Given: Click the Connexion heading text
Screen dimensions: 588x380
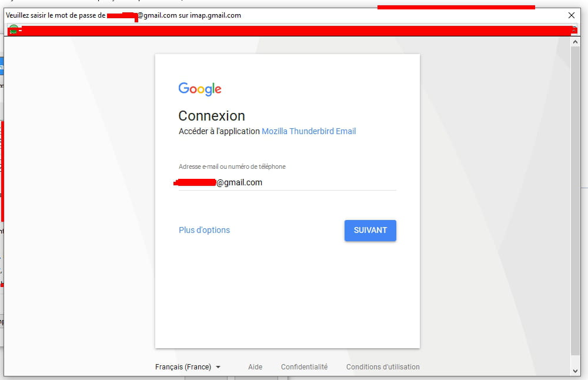Looking at the screenshot, I should [x=212, y=116].
